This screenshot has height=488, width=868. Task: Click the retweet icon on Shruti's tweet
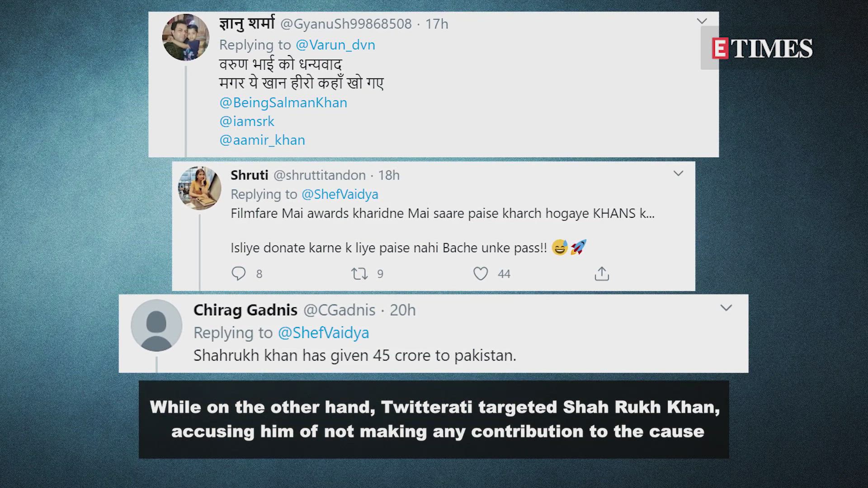click(360, 273)
